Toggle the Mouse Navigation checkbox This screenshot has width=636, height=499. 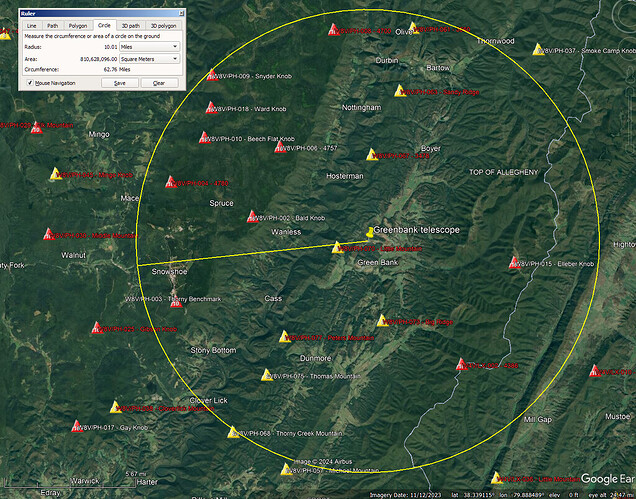tap(30, 83)
